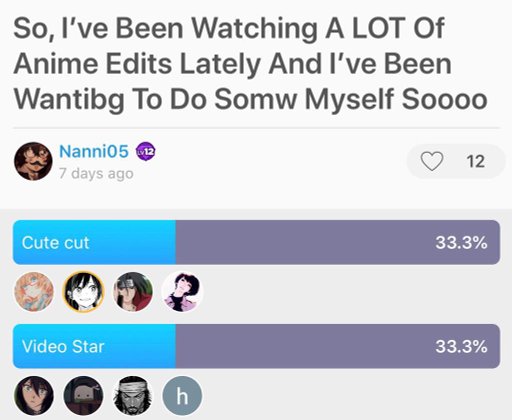512x420 pixels.
Task: Open first Video Star voter's dark-haired avatar
Action: point(34,396)
